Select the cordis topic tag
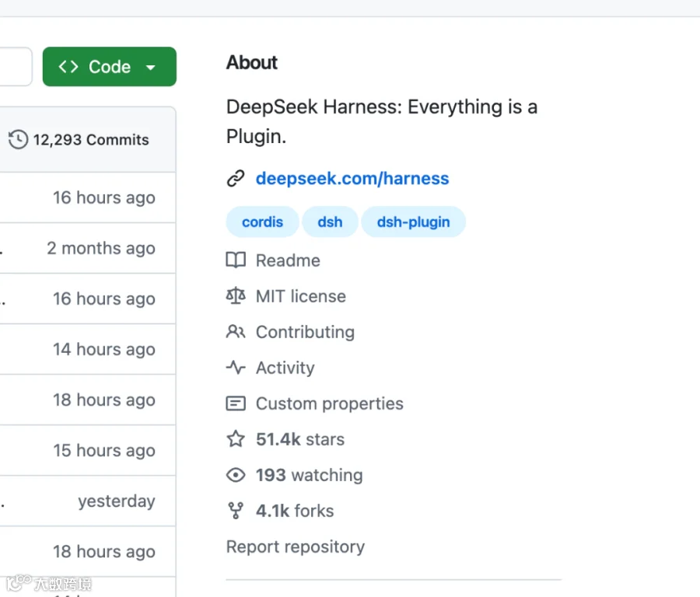The width and height of the screenshot is (700, 597). pos(263,222)
